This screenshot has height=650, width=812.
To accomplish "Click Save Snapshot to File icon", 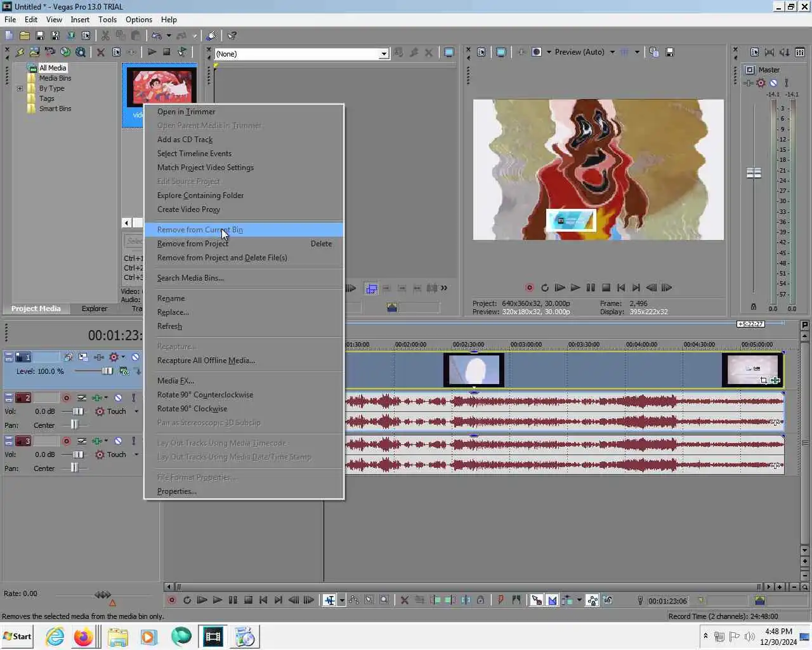I will tap(669, 52).
